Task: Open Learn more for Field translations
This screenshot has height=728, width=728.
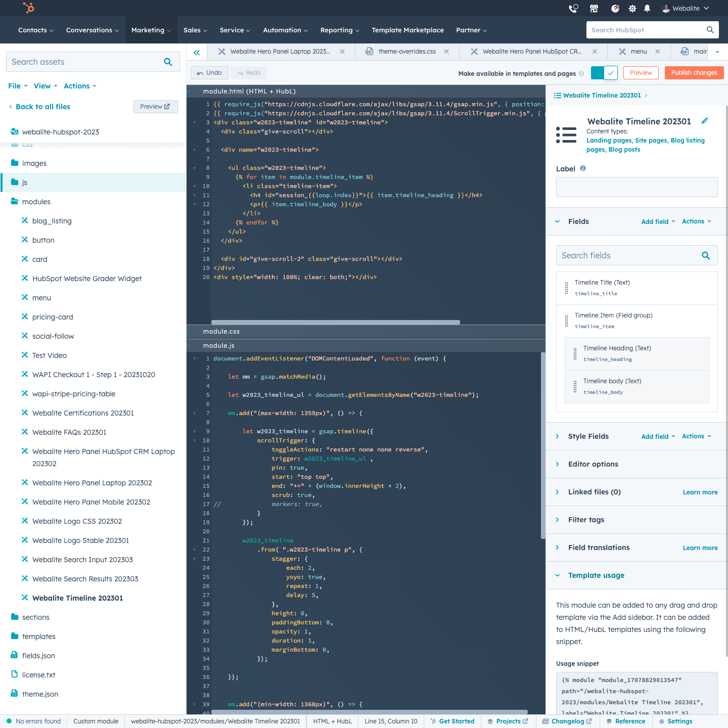Action: 700,548
